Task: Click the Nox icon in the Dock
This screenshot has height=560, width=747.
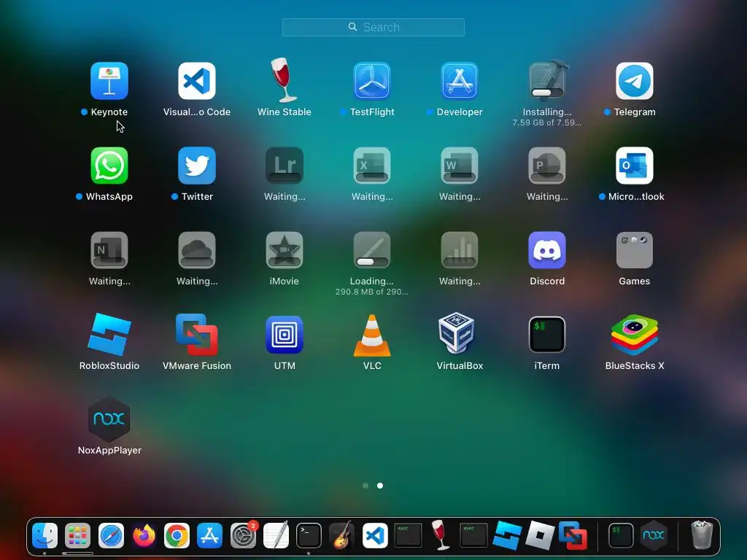Action: click(x=654, y=536)
